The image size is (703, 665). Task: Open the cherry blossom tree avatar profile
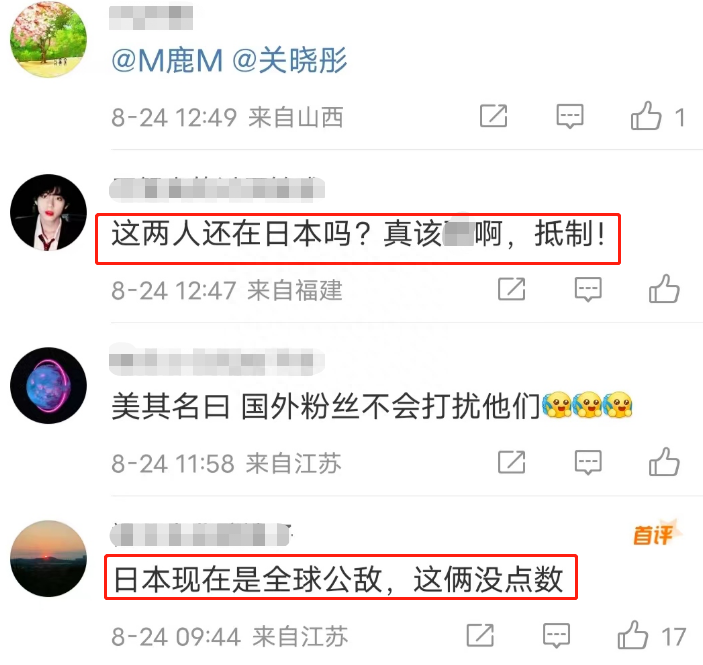coord(48,39)
